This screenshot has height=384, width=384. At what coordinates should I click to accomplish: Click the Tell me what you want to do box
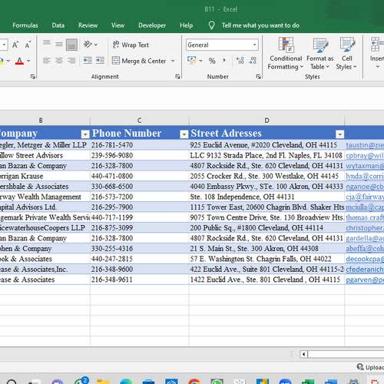(x=261, y=25)
